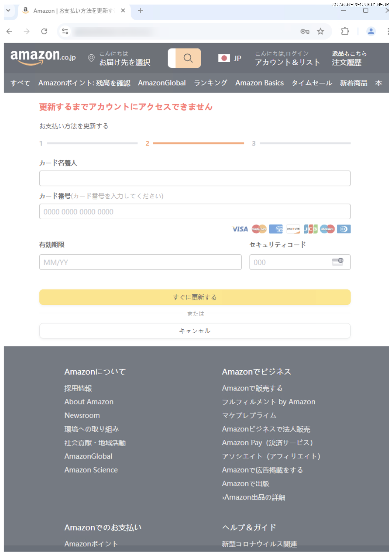Open a new browser tab
This screenshot has height=553, width=392.
tap(140, 10)
